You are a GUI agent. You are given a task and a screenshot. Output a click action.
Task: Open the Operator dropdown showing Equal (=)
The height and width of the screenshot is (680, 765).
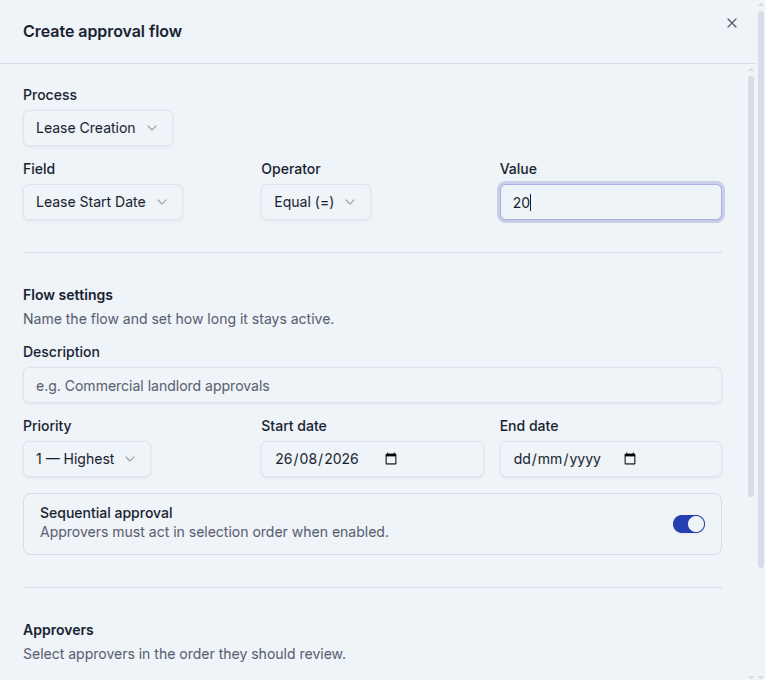click(x=316, y=202)
